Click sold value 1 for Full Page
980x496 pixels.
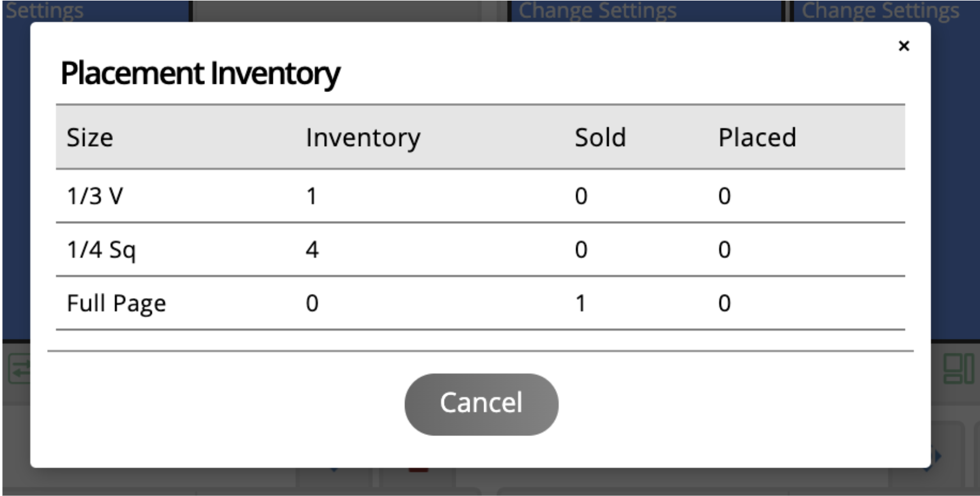[x=580, y=303]
